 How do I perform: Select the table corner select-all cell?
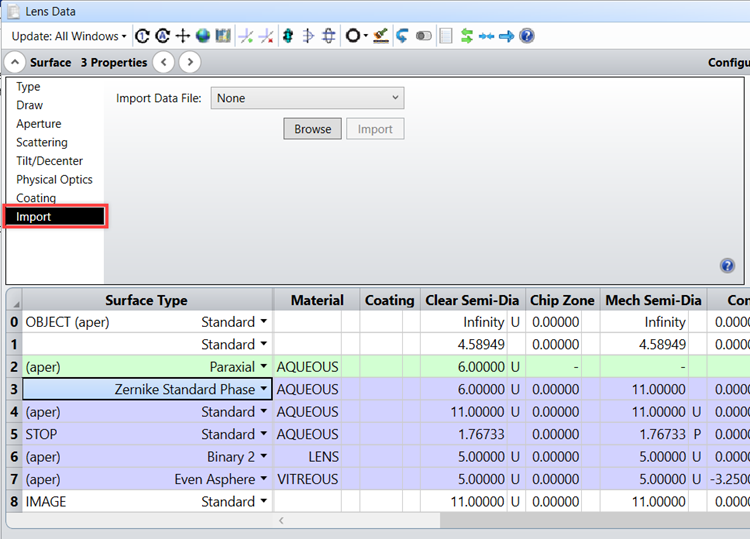14,300
